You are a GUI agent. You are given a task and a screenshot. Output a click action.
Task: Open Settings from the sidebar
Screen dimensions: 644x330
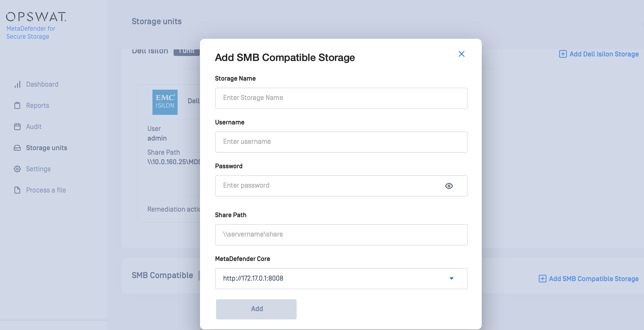click(38, 169)
